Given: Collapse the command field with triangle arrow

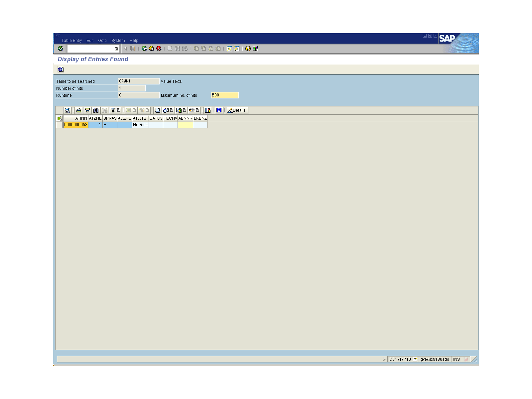Looking at the screenshot, I should pos(125,49).
